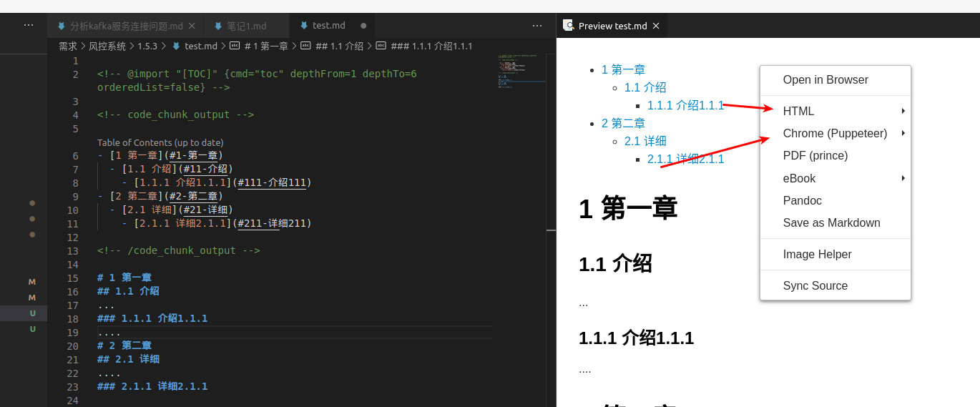Image resolution: width=980 pixels, height=407 pixels.
Task: Open preview TOC link 2.1.1 详细2.1.1
Action: [686, 159]
